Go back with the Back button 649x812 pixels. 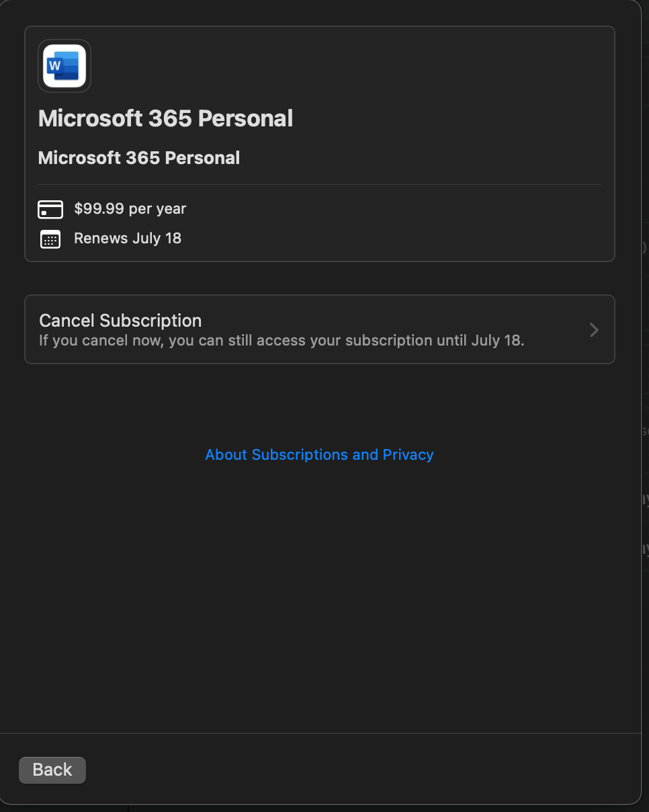[x=52, y=770]
